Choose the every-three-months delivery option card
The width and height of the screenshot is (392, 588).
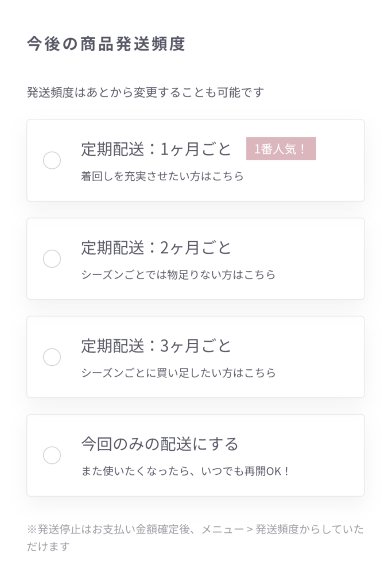(x=196, y=357)
